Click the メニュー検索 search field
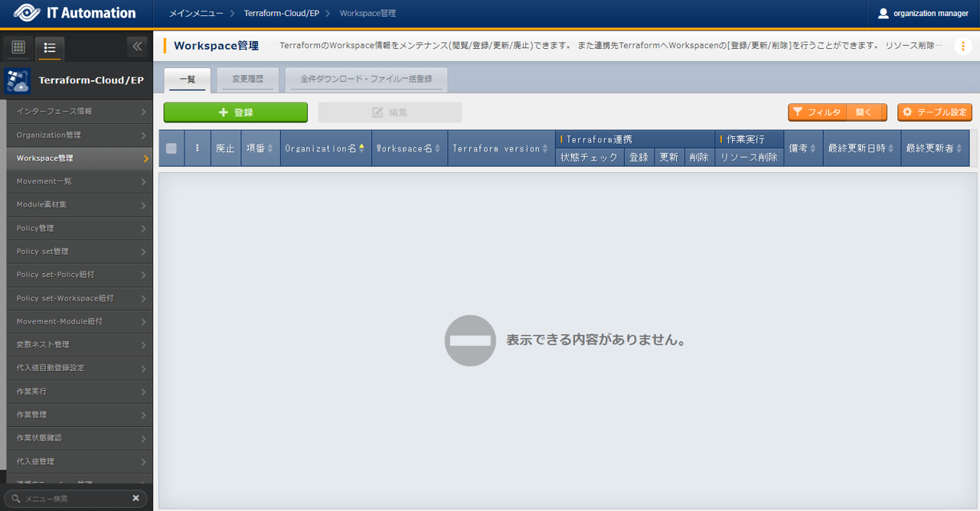The height and width of the screenshot is (511, 980). [73, 498]
